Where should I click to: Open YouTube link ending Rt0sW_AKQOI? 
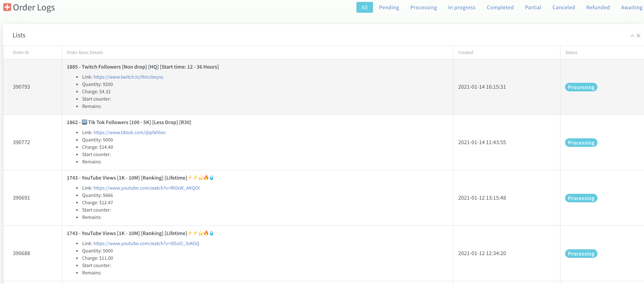pyautogui.click(x=146, y=188)
